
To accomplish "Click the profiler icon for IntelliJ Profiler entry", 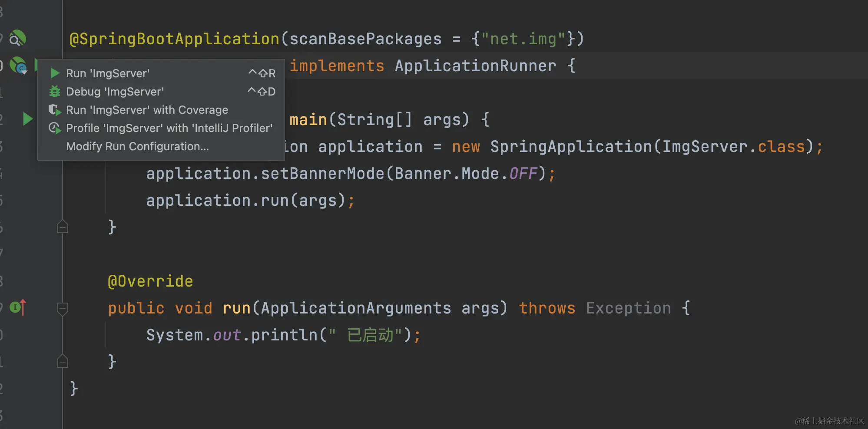I will coord(55,128).
